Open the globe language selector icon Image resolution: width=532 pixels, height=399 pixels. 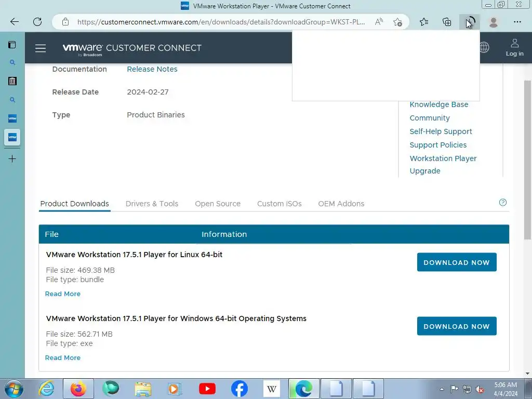click(485, 47)
